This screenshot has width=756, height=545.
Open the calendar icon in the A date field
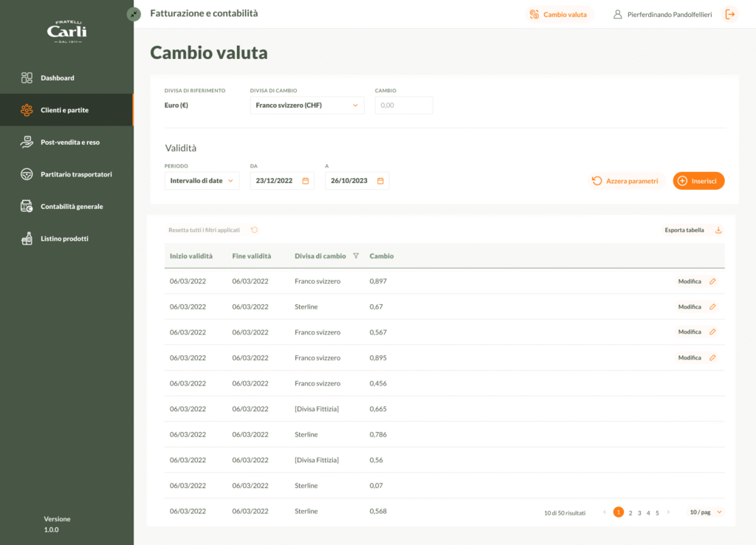380,181
